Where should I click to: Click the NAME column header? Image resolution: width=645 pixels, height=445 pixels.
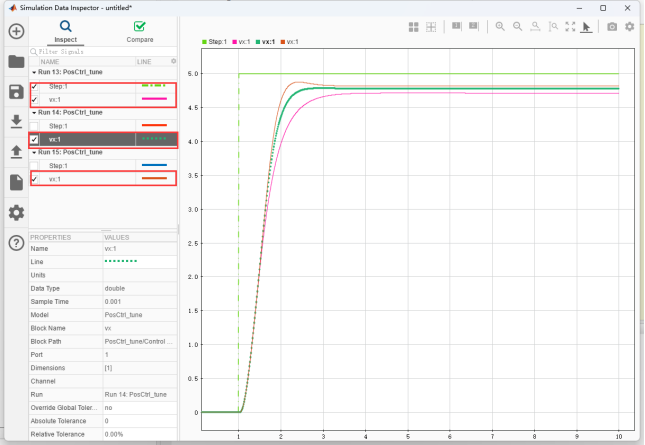[x=50, y=61]
